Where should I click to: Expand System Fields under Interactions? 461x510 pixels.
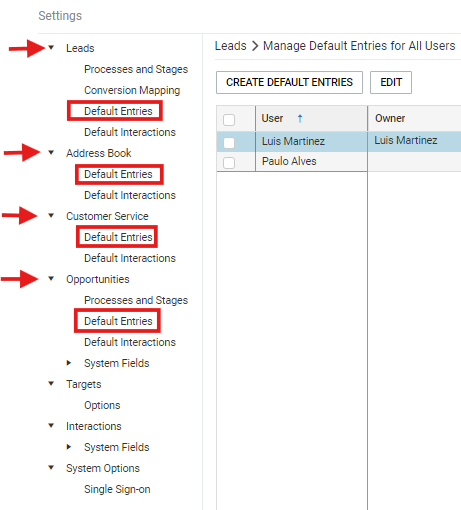(69, 447)
